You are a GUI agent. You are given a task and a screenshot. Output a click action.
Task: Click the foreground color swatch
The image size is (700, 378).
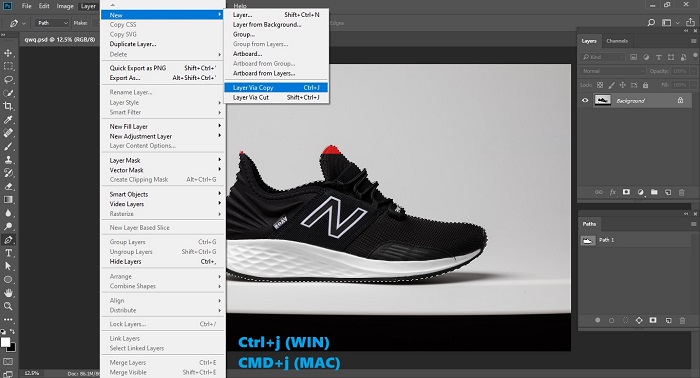(5, 342)
